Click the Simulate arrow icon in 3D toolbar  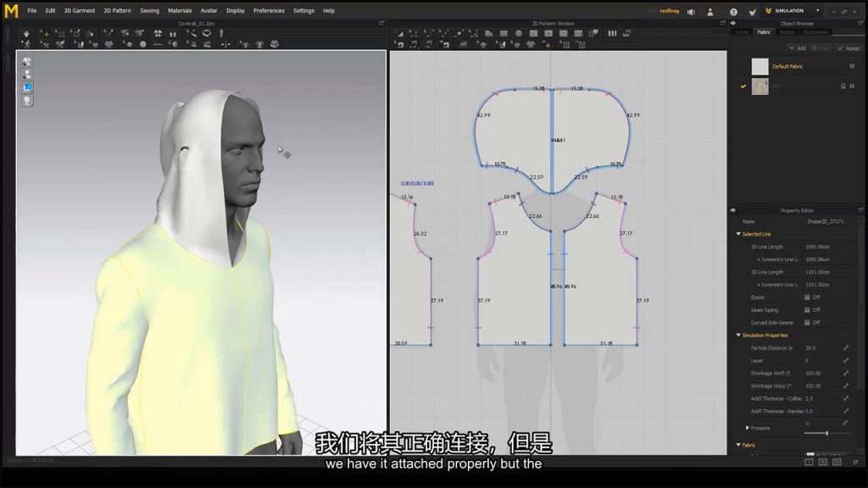point(26,34)
